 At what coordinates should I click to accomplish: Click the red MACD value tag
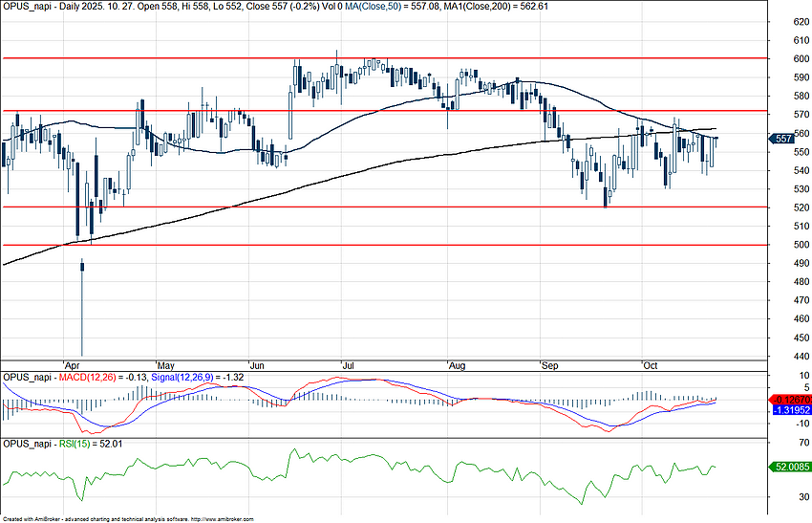(788, 399)
